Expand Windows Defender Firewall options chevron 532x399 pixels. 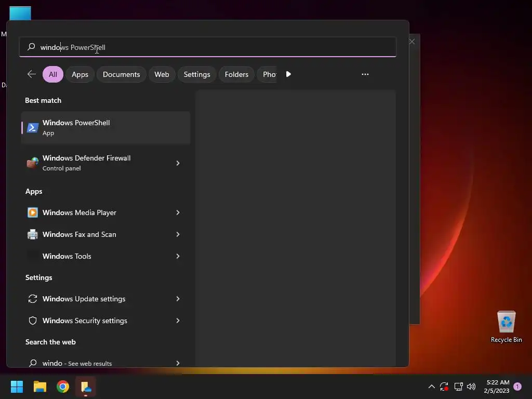pyautogui.click(x=178, y=163)
